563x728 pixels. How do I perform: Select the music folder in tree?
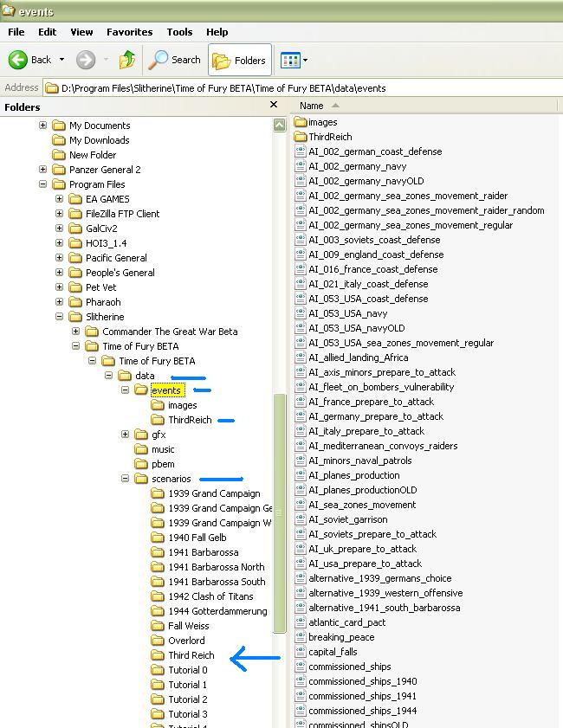click(x=163, y=449)
